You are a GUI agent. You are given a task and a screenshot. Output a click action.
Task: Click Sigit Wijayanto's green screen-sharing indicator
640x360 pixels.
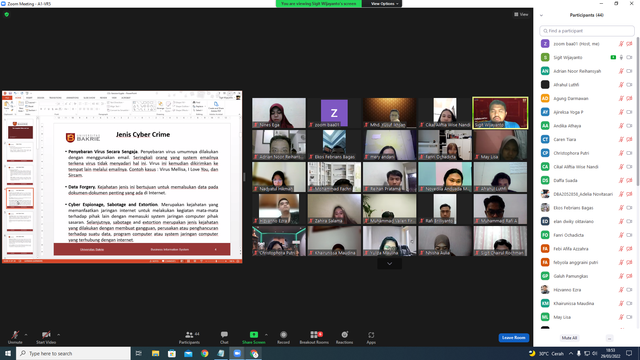[x=613, y=58]
